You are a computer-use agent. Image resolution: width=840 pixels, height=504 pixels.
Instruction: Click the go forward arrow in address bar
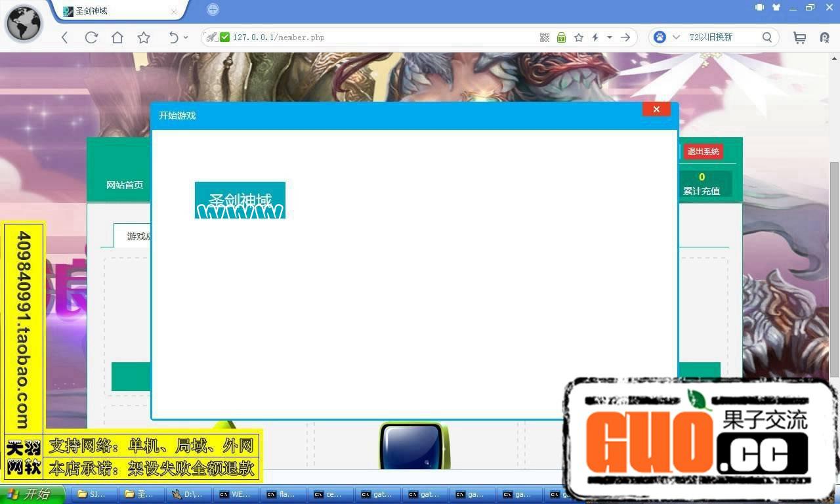[625, 37]
